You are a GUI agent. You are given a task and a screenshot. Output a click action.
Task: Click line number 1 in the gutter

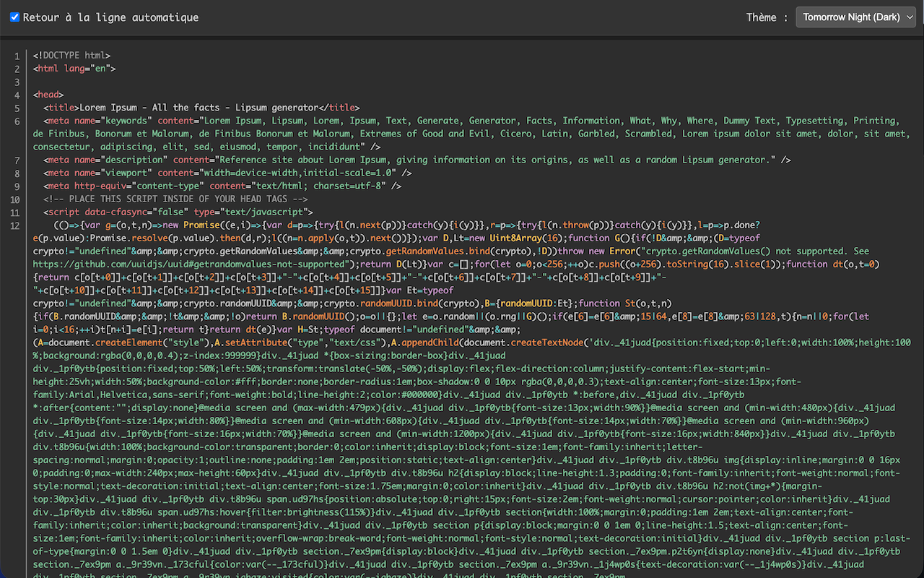point(17,56)
